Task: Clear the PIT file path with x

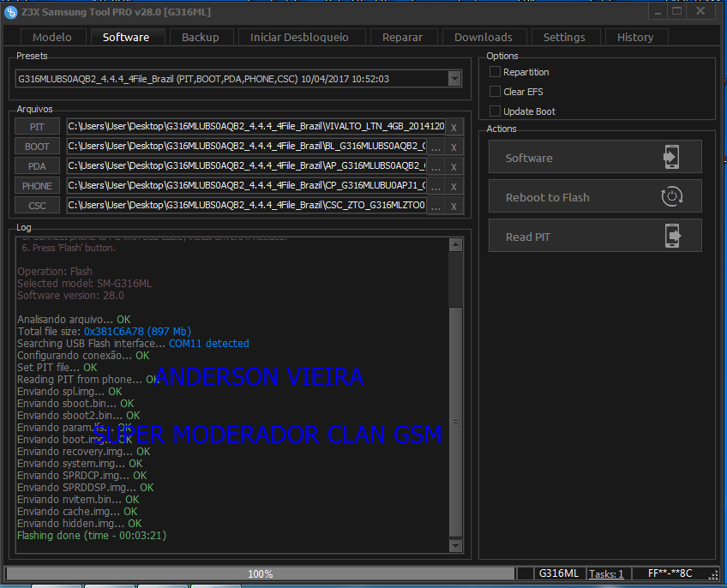Action: [454, 127]
